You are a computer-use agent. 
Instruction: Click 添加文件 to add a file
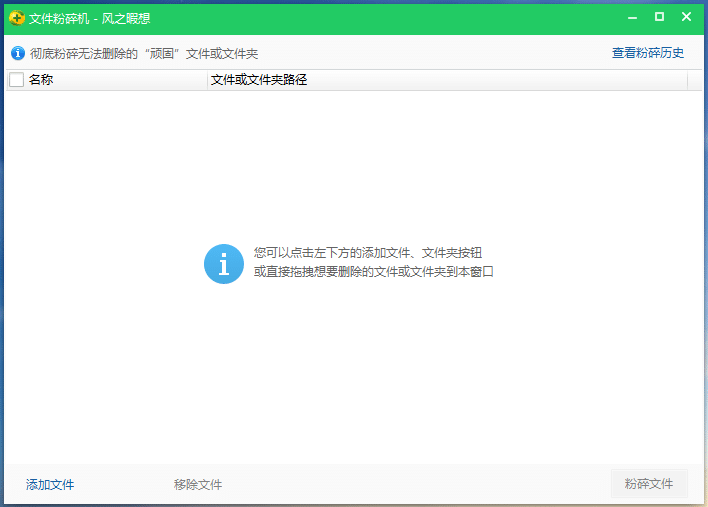point(50,485)
